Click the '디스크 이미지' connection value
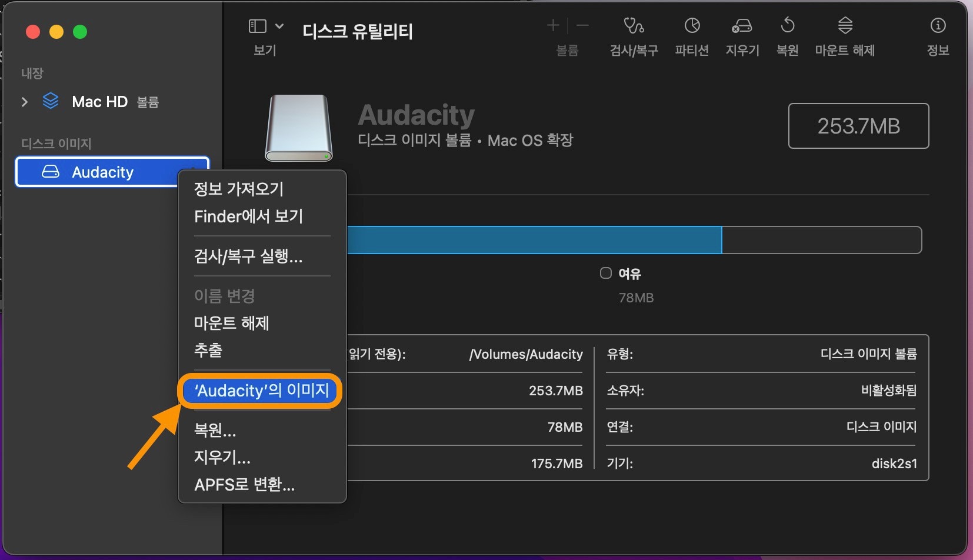Image resolution: width=973 pixels, height=560 pixels. tap(881, 427)
